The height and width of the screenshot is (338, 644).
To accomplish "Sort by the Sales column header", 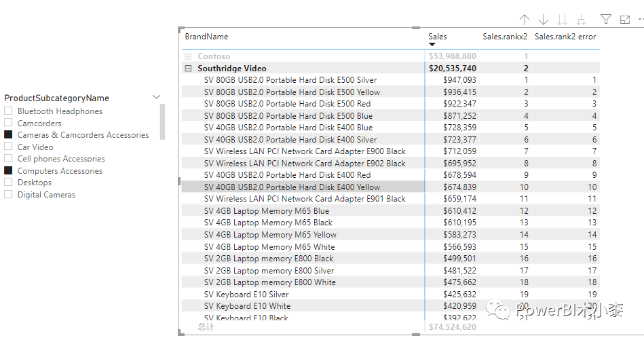I will point(438,37).
